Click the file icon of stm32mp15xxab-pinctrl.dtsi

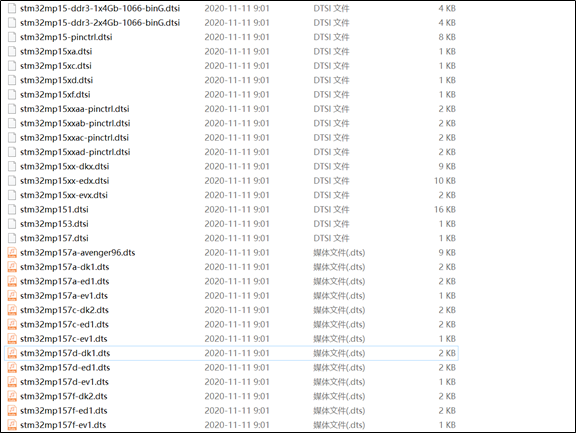coord(12,123)
